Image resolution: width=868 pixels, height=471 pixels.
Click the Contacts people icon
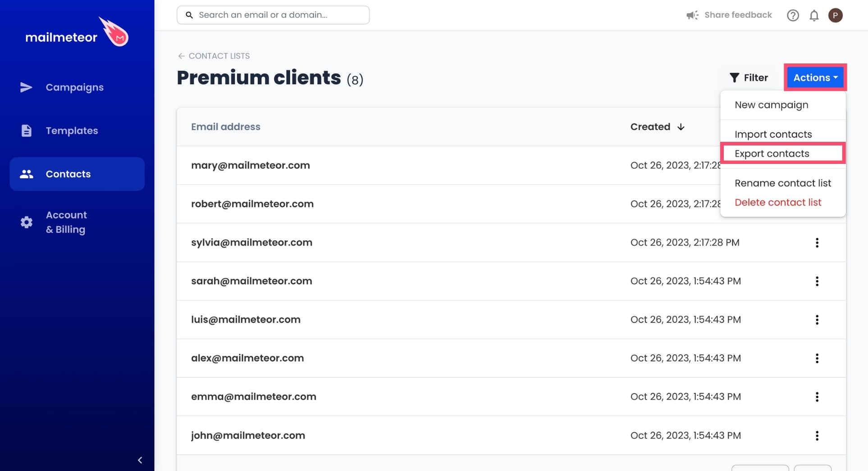26,174
